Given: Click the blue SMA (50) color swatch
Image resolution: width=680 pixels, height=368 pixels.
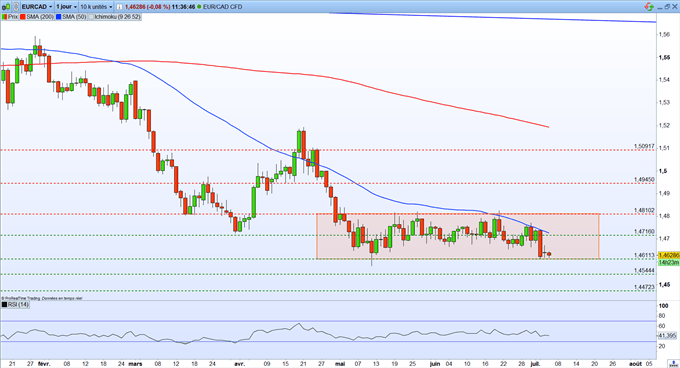Looking at the screenshot, I should click(59, 17).
